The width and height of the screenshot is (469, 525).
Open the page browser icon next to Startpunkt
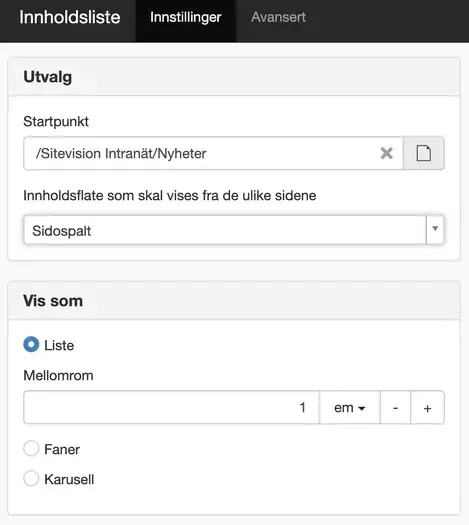click(x=424, y=153)
